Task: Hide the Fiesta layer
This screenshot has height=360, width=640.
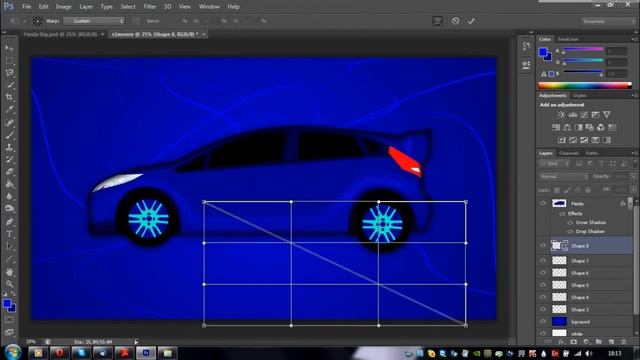Action: coord(543,203)
